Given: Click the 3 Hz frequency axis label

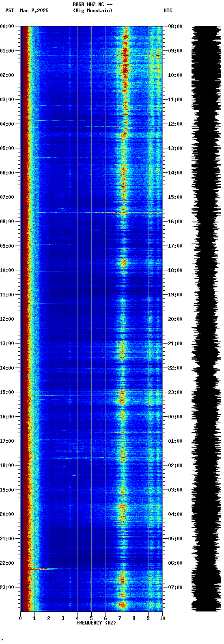Looking at the screenshot, I should [x=63, y=618].
